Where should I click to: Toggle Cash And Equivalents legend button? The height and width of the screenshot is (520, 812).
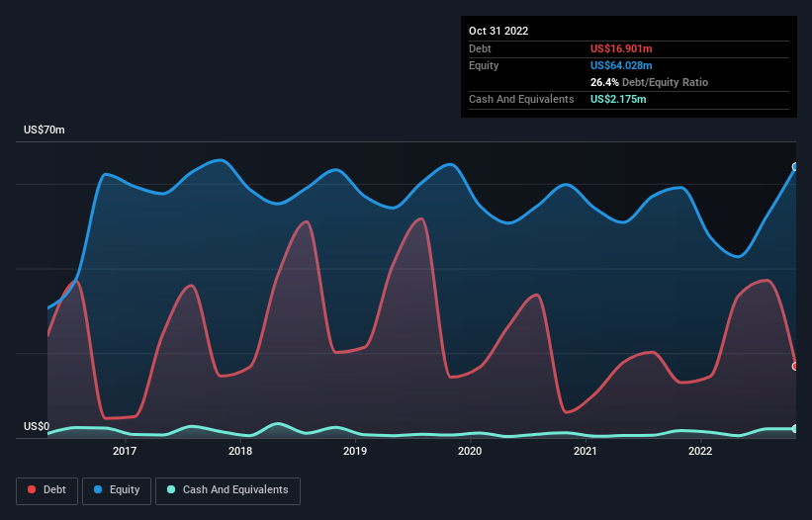(227, 490)
